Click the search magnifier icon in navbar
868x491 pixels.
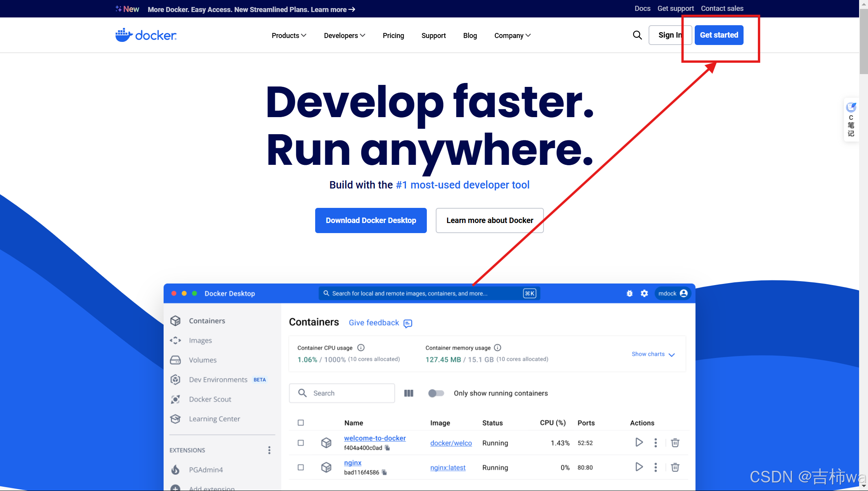[637, 35]
